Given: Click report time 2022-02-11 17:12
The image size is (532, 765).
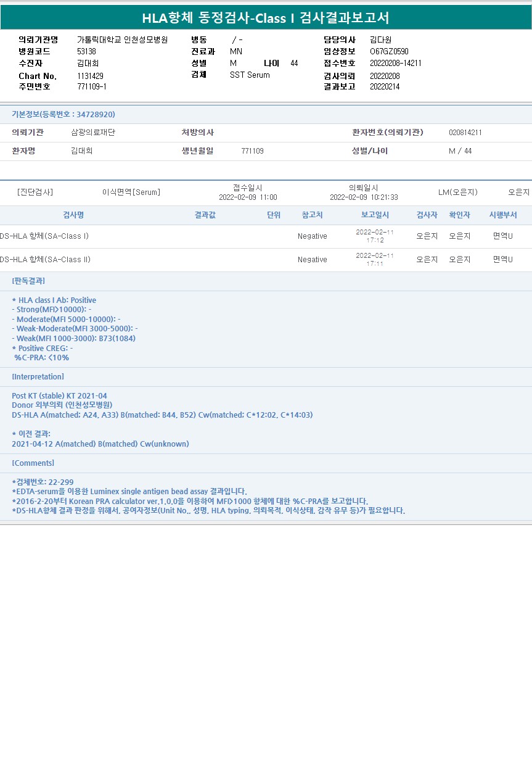Looking at the screenshot, I should coord(375,236).
